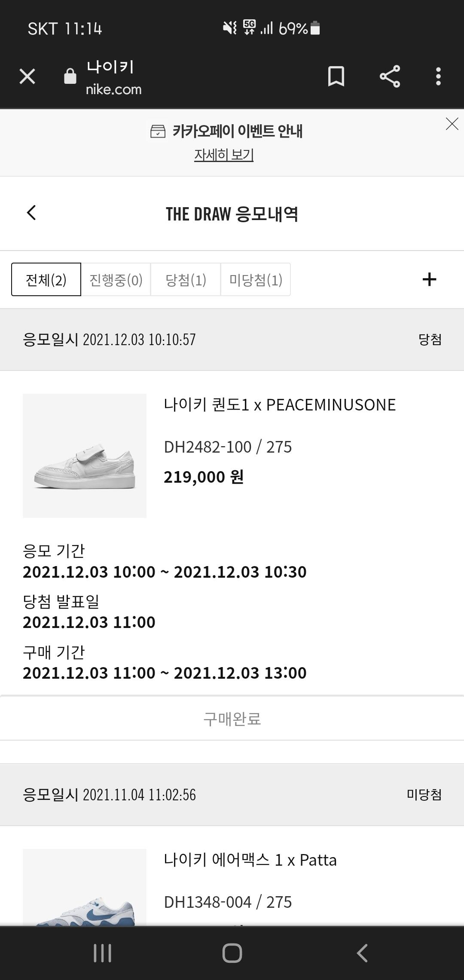Select the 전체(2) tab
464x980 pixels.
[46, 280]
